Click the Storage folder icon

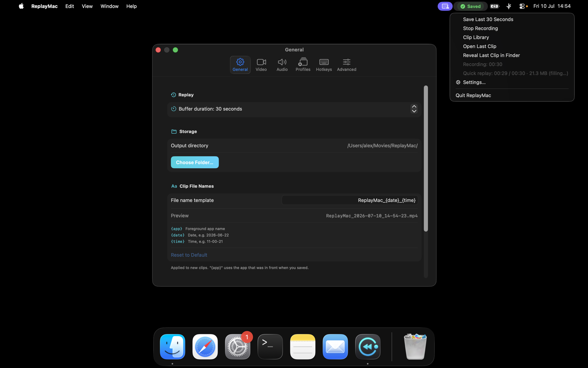174,131
